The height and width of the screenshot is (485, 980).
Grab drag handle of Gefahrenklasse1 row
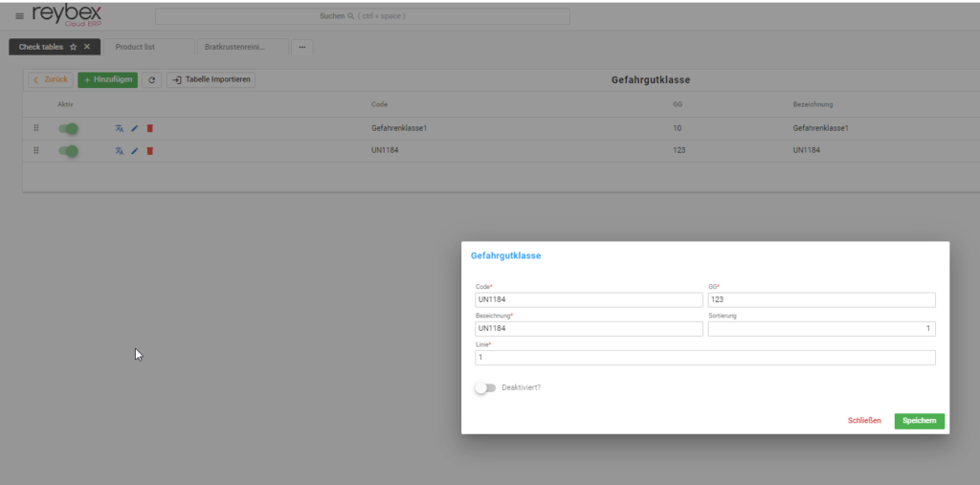(x=35, y=128)
